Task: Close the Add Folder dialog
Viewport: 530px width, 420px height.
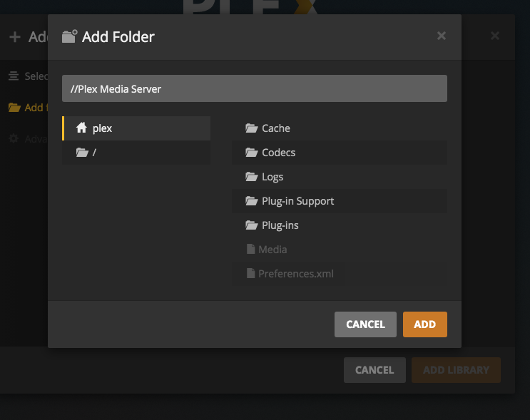Action: pyautogui.click(x=441, y=36)
